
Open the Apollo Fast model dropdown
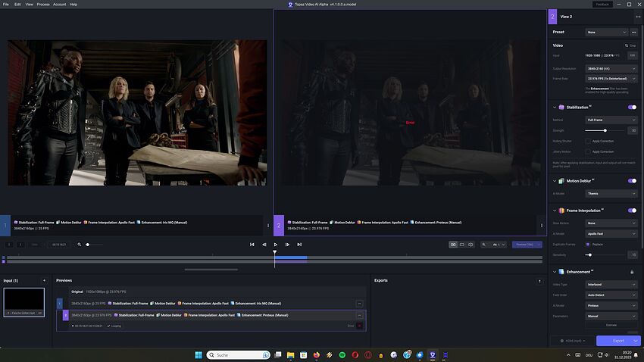point(611,233)
